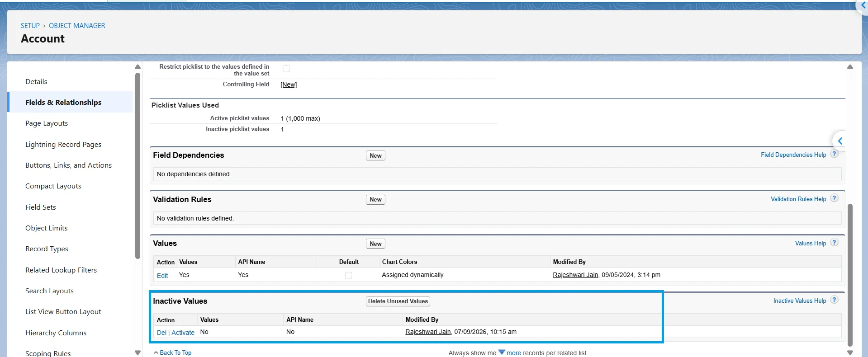Click Back To Top link
This screenshot has height=357, width=868.
pos(175,352)
